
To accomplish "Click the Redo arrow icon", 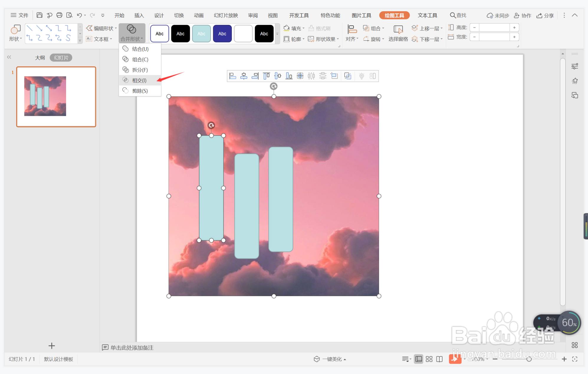I will (x=92, y=15).
